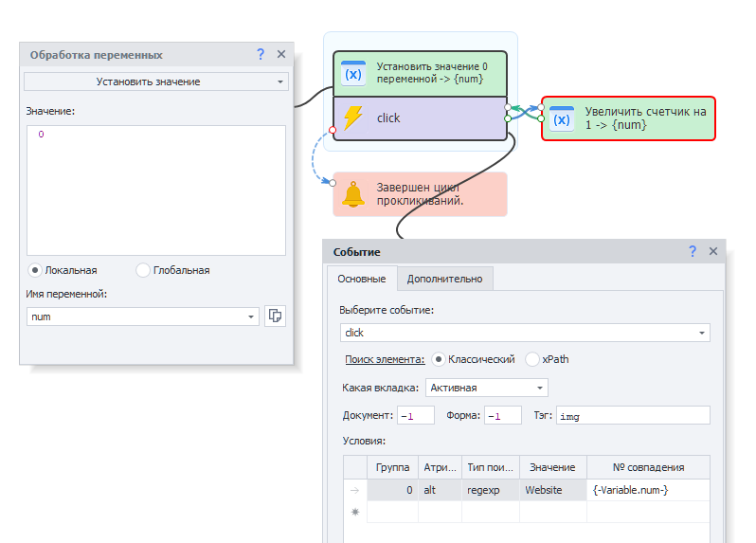Close the Обработка переменных window
The height and width of the screenshot is (543, 756).
click(x=281, y=54)
